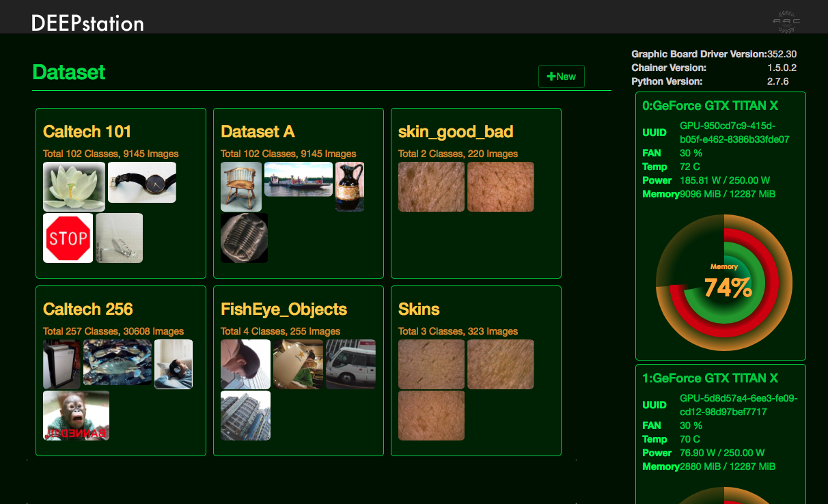The height and width of the screenshot is (504, 828).
Task: Click 'Total 257 Classes, 30608 Images' text
Action: pos(113,331)
